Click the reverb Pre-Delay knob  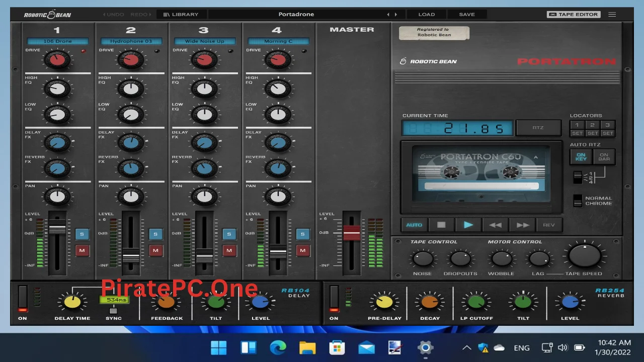click(x=384, y=302)
